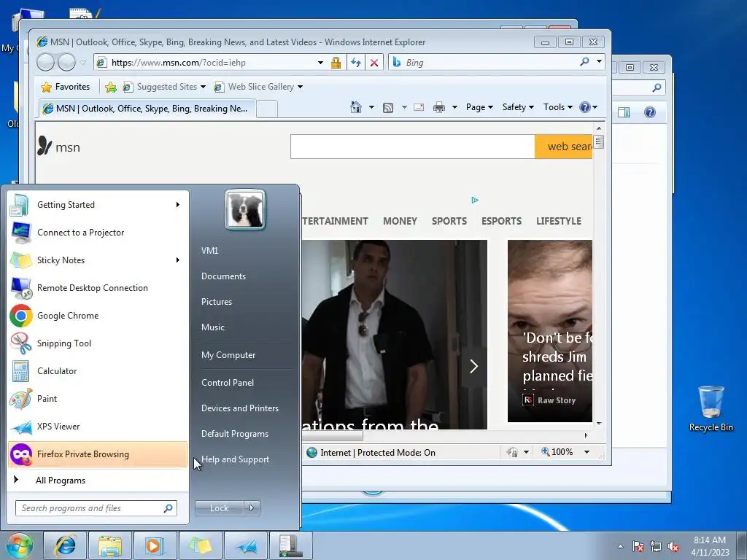The width and height of the screenshot is (747, 560).
Task: Launch Connect to a Projector
Action: [x=98, y=233]
